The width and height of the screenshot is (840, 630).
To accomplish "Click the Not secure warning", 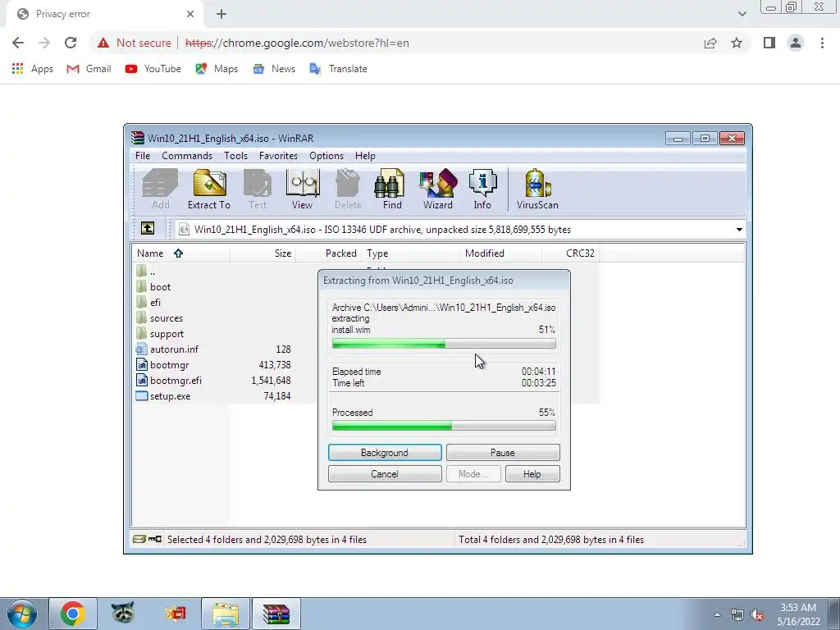I will (134, 43).
